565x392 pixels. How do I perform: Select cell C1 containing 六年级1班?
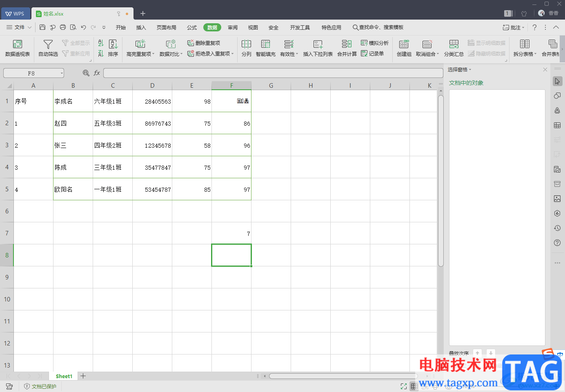113,101
